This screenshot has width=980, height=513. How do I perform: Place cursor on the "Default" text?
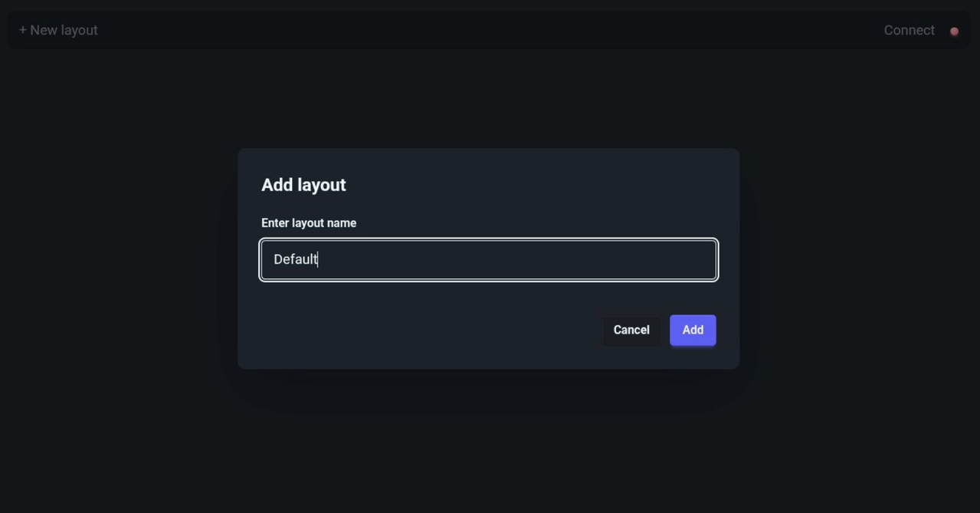click(x=295, y=260)
